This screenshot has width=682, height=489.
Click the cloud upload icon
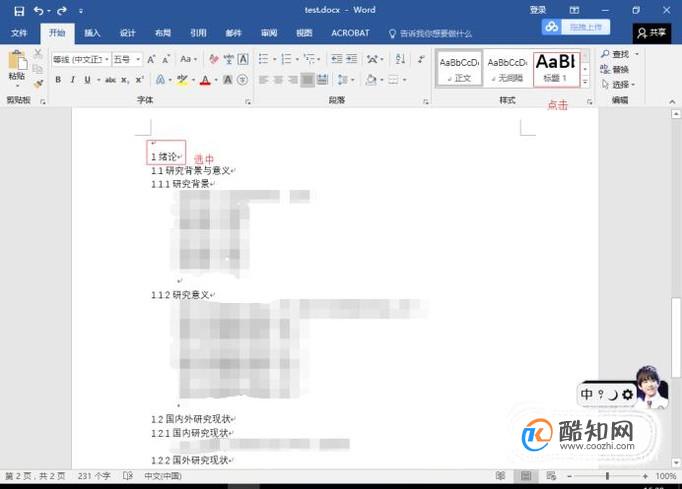(552, 27)
